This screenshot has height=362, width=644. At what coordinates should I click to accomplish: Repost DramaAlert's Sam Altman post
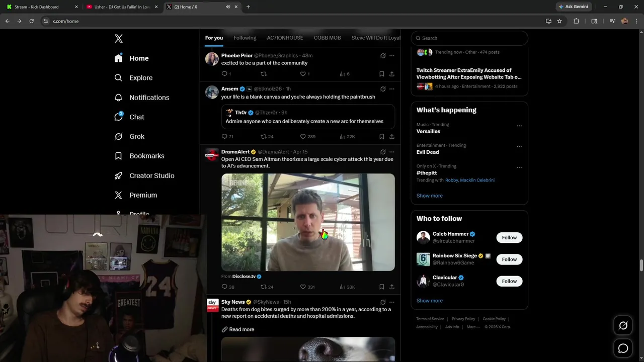point(264,287)
